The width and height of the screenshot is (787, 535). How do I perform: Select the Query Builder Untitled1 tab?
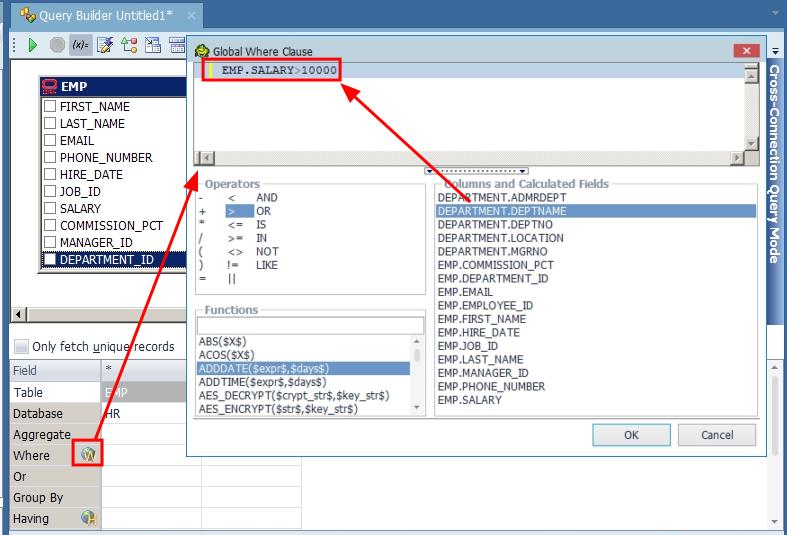pyautogui.click(x=100, y=16)
